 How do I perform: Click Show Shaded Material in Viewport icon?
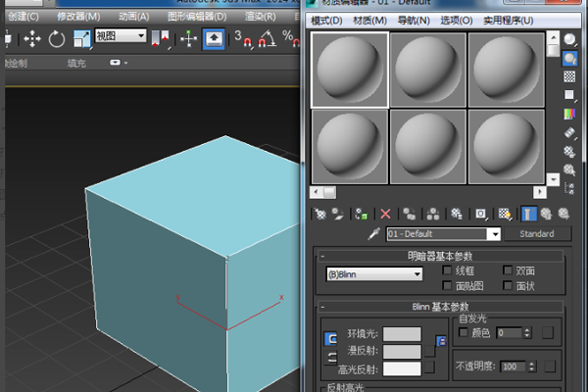coord(506,213)
